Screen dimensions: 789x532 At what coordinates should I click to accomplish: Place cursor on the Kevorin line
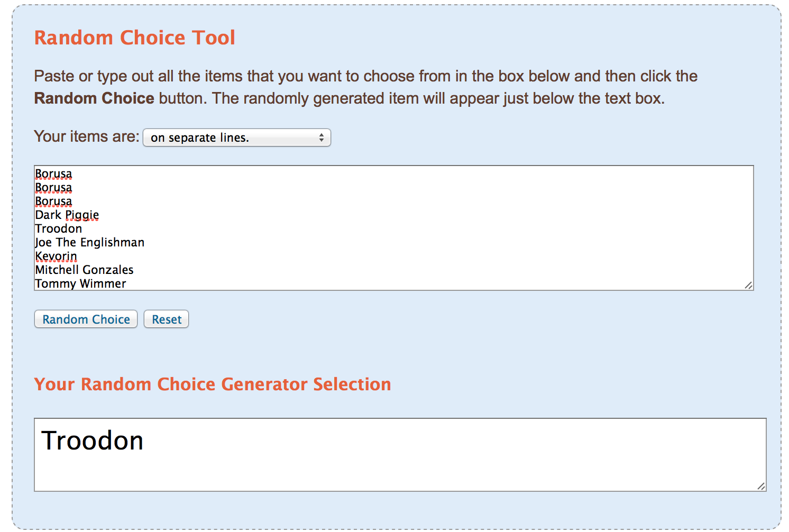[x=56, y=256]
